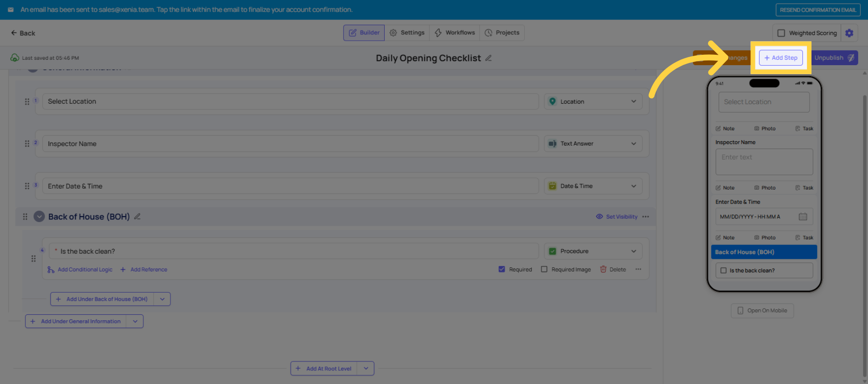
Task: Edit the Select Location step title field
Action: pyautogui.click(x=291, y=101)
